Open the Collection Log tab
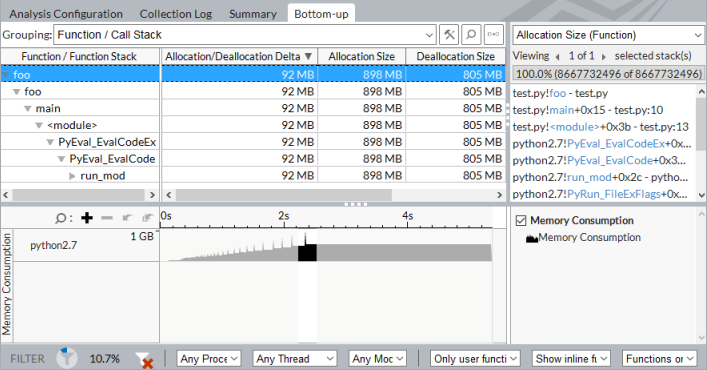 (176, 14)
